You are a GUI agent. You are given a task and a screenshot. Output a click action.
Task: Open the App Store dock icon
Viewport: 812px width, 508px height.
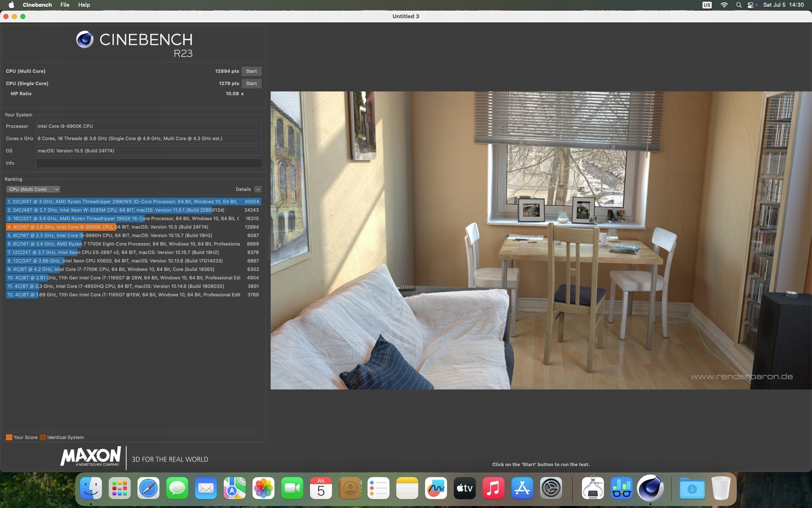point(522,488)
